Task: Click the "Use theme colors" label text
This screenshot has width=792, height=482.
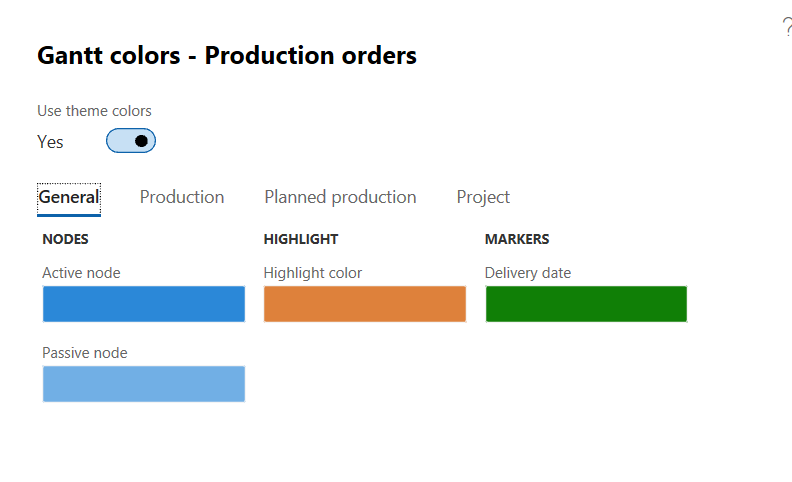Action: point(95,111)
